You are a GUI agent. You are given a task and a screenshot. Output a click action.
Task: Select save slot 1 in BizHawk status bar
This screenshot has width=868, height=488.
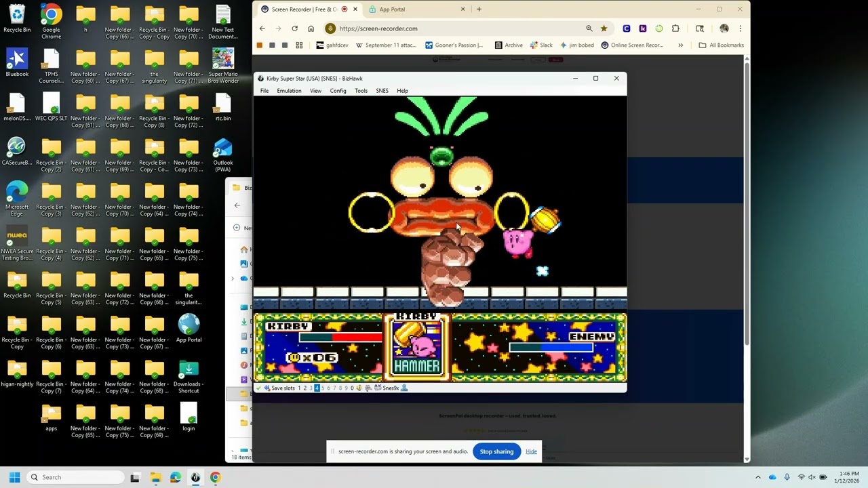click(x=299, y=388)
